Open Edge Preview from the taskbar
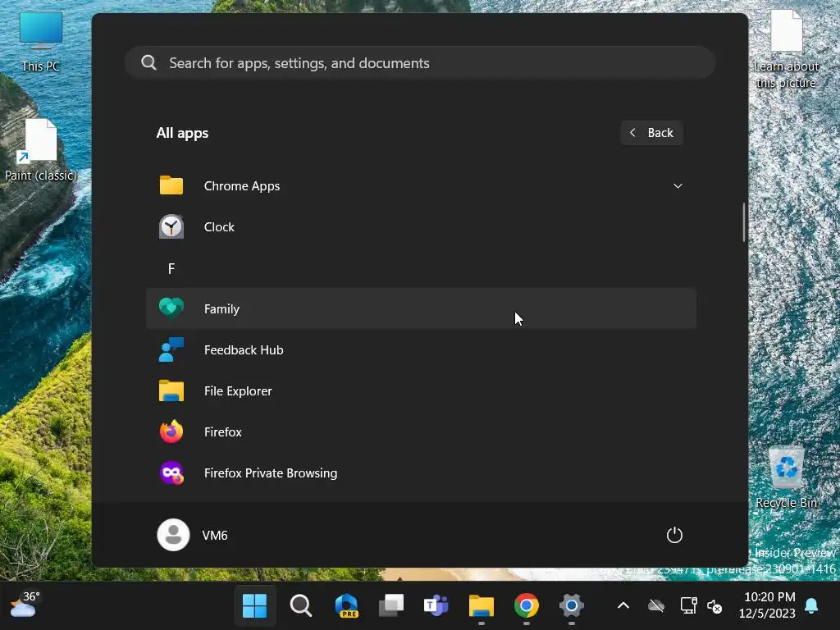This screenshot has height=630, width=840. pos(346,605)
